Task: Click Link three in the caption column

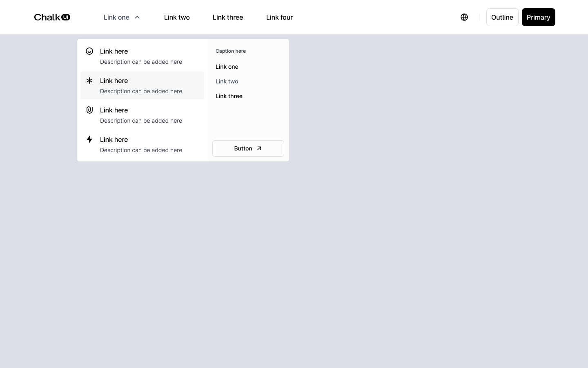Action: point(229,96)
